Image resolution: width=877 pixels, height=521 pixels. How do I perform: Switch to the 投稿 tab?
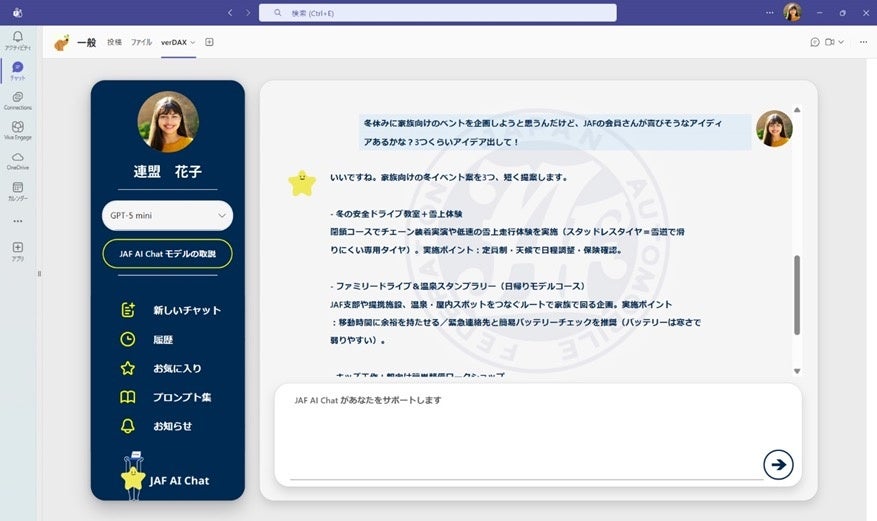pyautogui.click(x=114, y=42)
